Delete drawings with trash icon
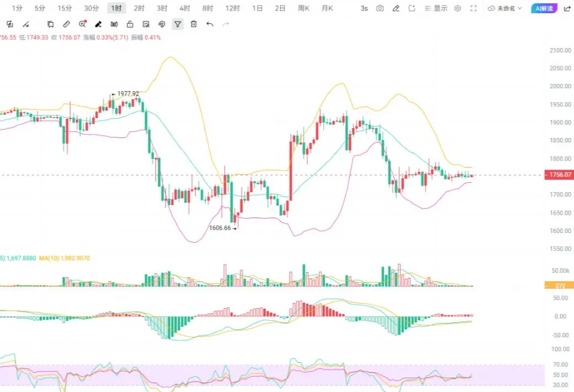The width and height of the screenshot is (574, 392). [x=194, y=24]
